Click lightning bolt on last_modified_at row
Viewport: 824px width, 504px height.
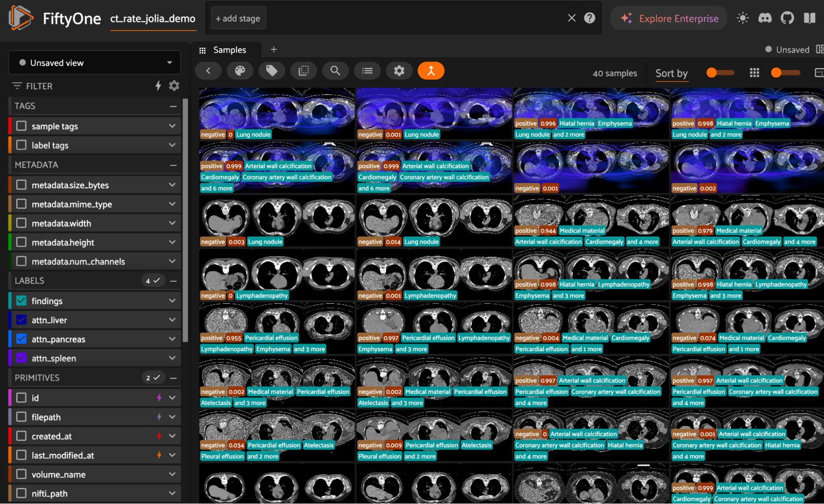click(x=159, y=455)
